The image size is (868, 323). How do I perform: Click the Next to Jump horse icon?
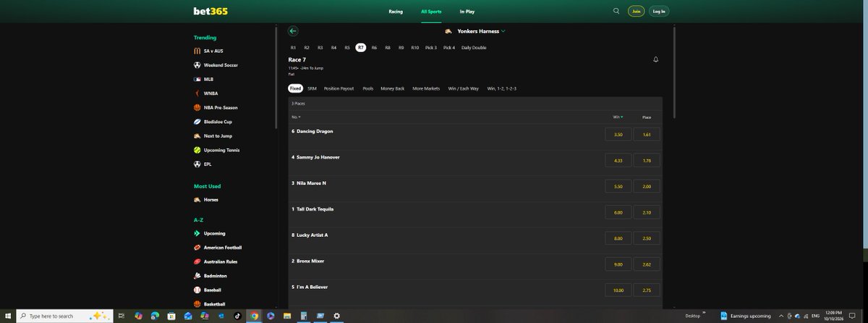(197, 136)
